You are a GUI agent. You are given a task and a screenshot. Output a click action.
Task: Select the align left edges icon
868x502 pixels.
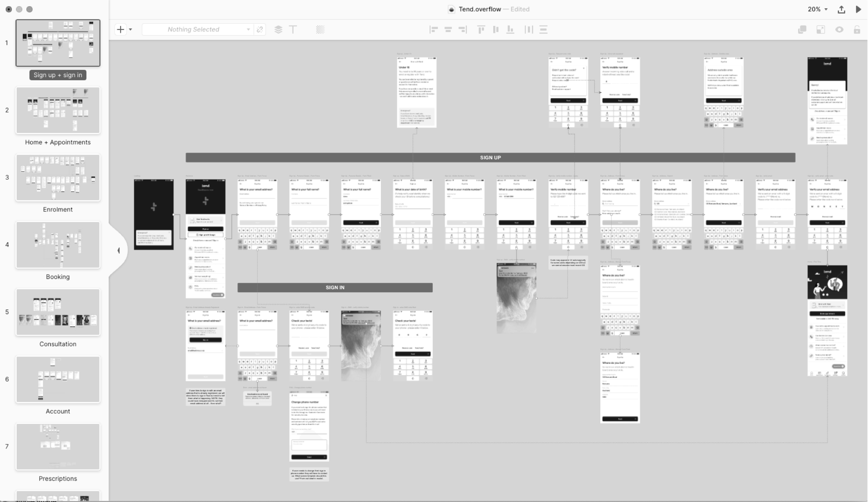tap(434, 29)
